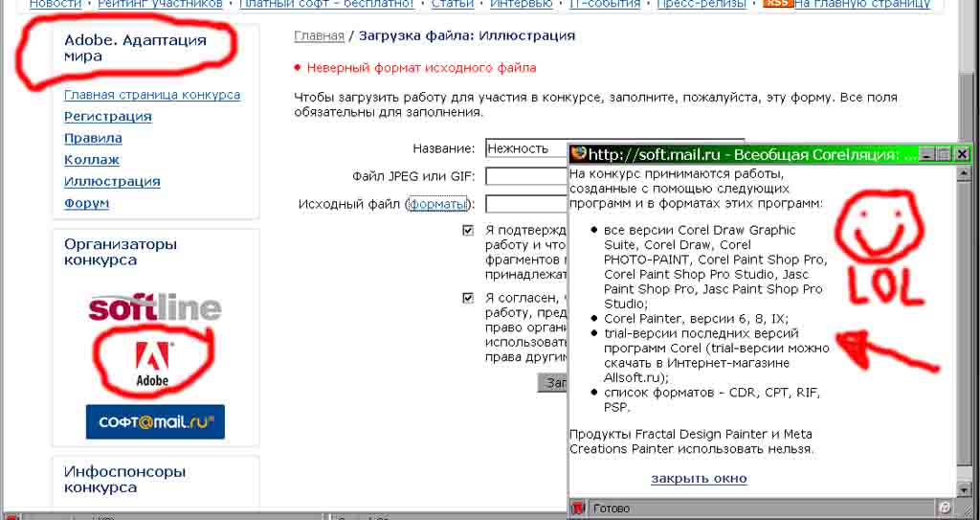The width and height of the screenshot is (980, 520).
Task: Open the форматы link
Action: coord(438,204)
